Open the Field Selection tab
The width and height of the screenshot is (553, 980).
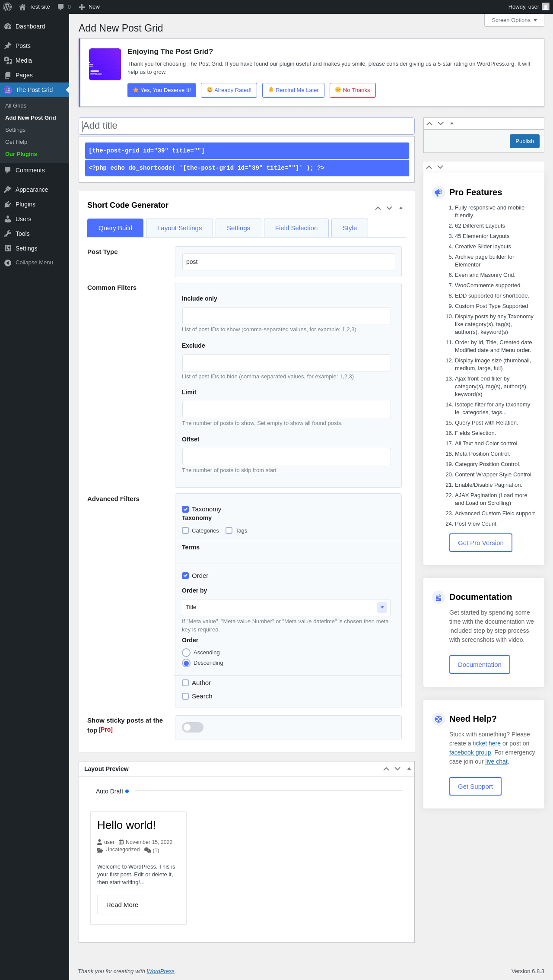pyautogui.click(x=296, y=228)
